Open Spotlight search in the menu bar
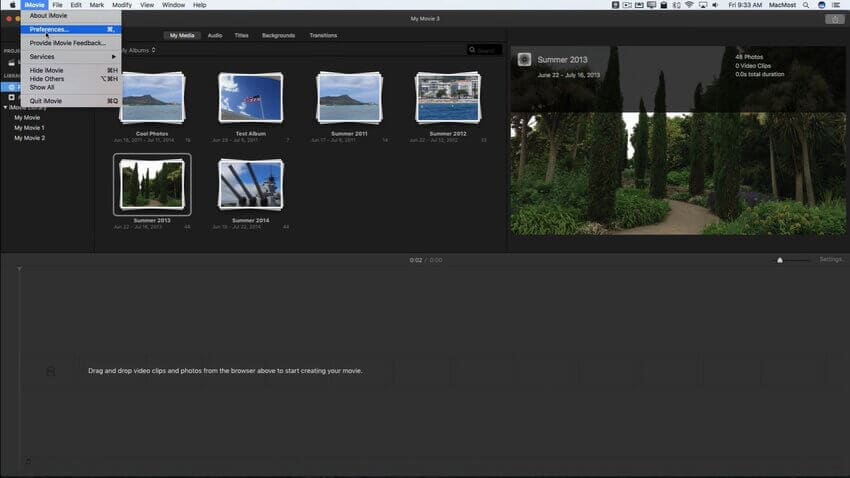 806,5
